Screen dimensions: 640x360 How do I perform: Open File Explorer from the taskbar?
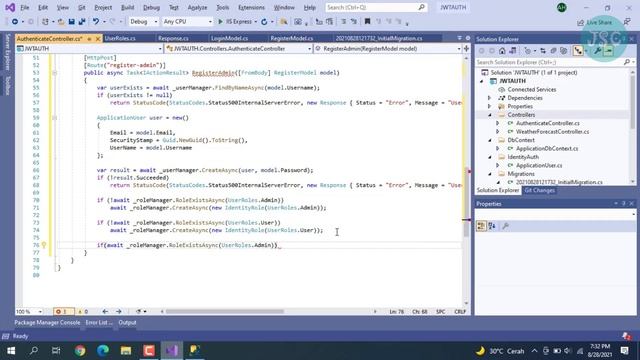tap(126, 350)
